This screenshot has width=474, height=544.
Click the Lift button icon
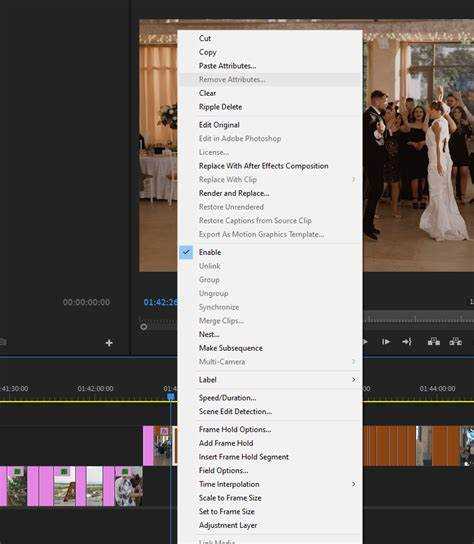[x=434, y=342]
